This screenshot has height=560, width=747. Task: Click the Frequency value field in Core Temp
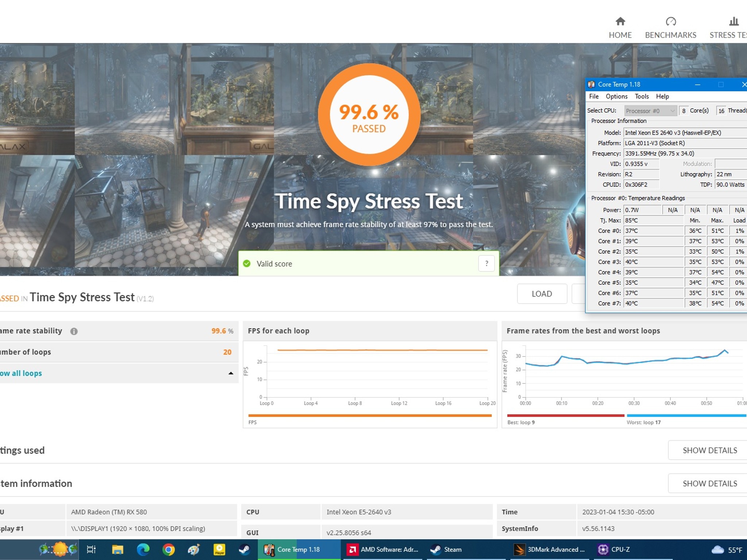pyautogui.click(x=685, y=153)
